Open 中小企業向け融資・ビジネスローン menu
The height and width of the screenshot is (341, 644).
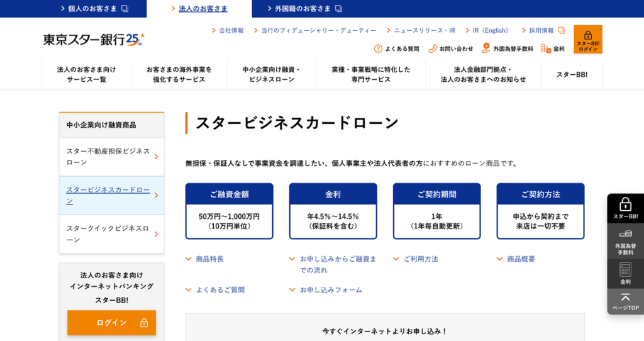coord(272,74)
